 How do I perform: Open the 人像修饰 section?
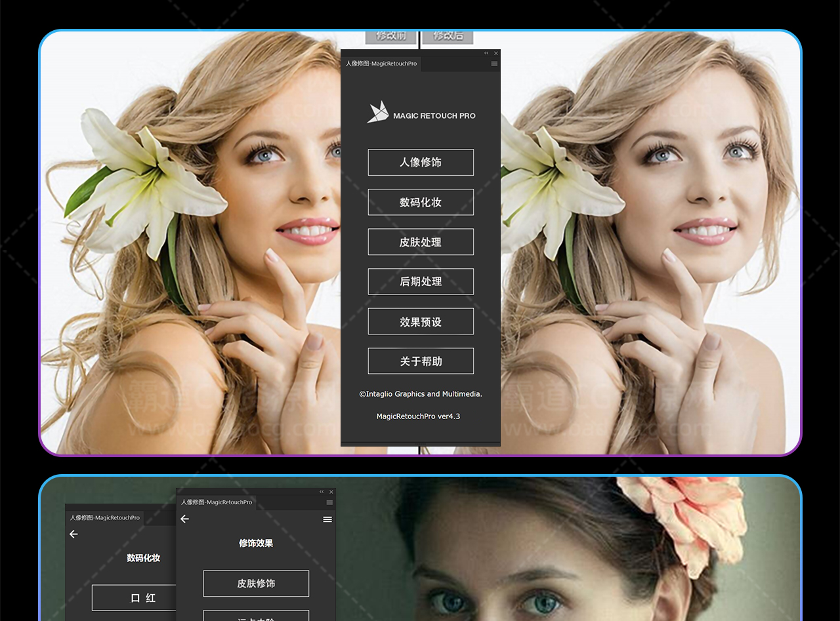coord(421,162)
